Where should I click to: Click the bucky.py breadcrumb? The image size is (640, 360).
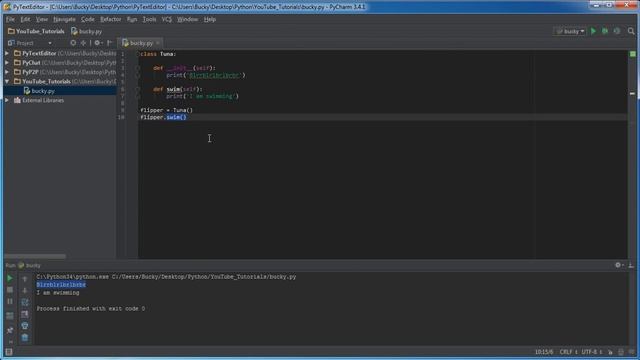pyautogui.click(x=86, y=31)
